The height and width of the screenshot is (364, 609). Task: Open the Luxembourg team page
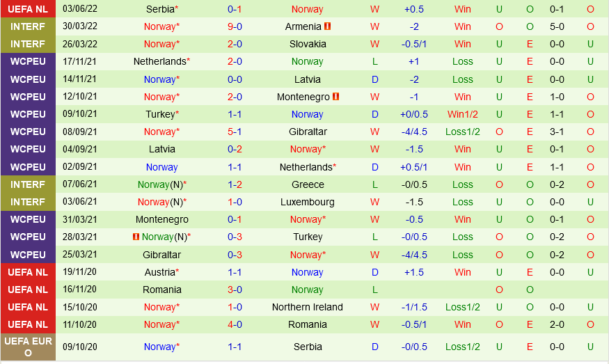click(x=308, y=202)
